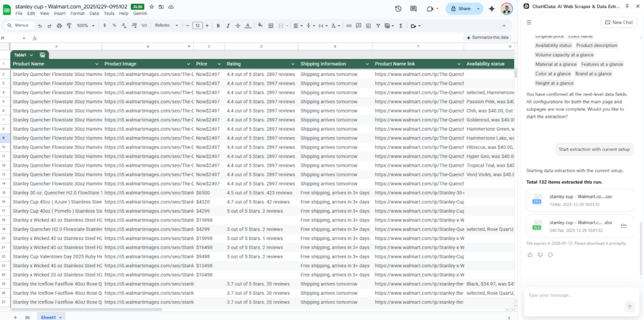
Task: Open the Shipping Information column filter dropdown
Action: [x=367, y=64]
